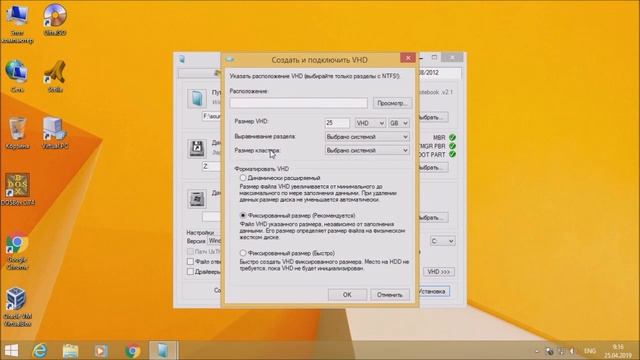Launch Google Chrome from the desktop
The height and width of the screenshot is (360, 640).
pyautogui.click(x=17, y=251)
